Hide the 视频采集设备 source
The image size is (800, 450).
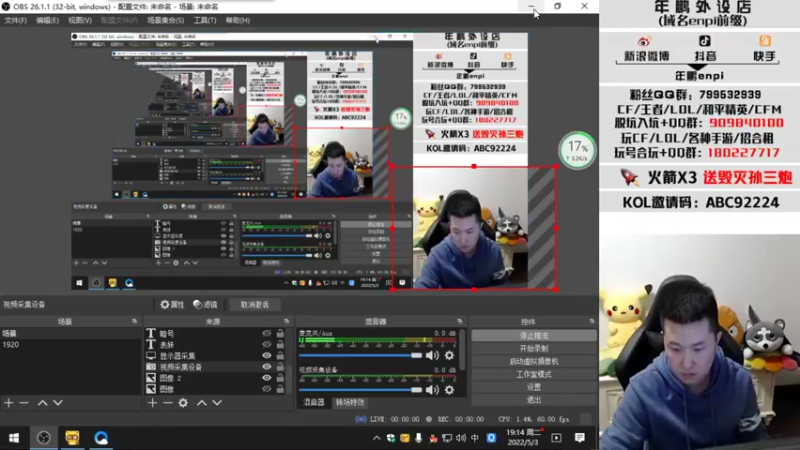pyautogui.click(x=267, y=367)
